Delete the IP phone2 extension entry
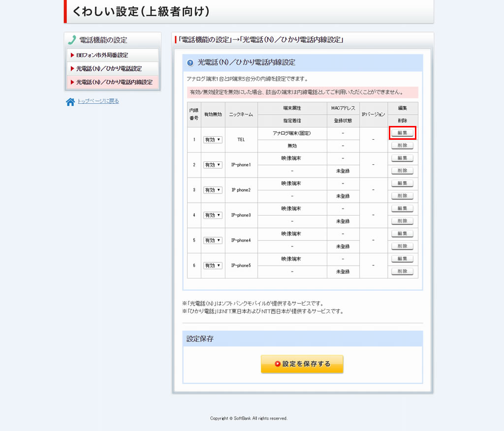This screenshot has width=504, height=431. 402,196
